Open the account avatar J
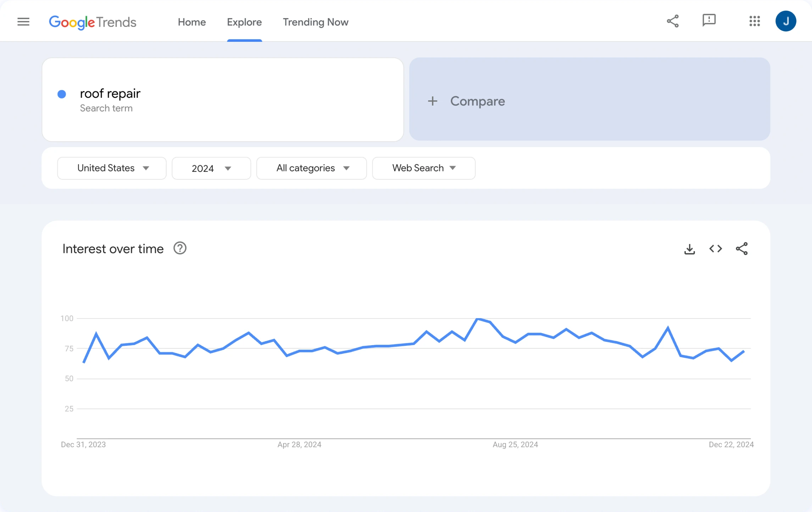812x512 pixels. tap(785, 21)
